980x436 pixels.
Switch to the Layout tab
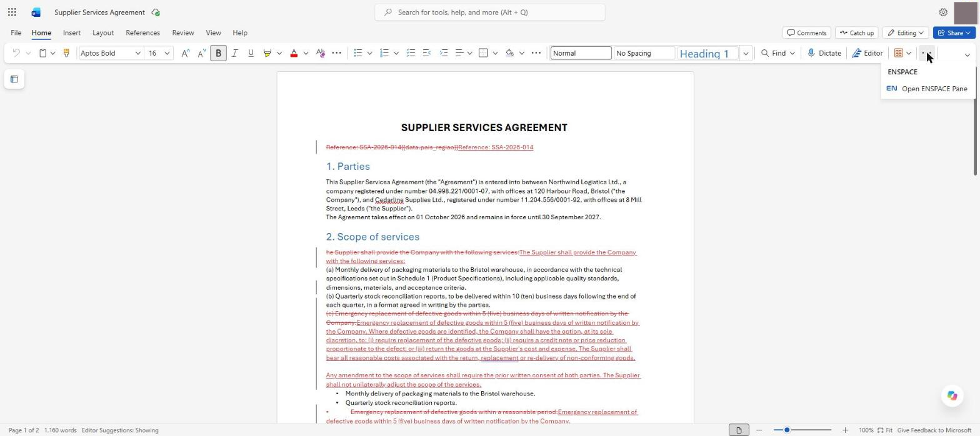103,32
